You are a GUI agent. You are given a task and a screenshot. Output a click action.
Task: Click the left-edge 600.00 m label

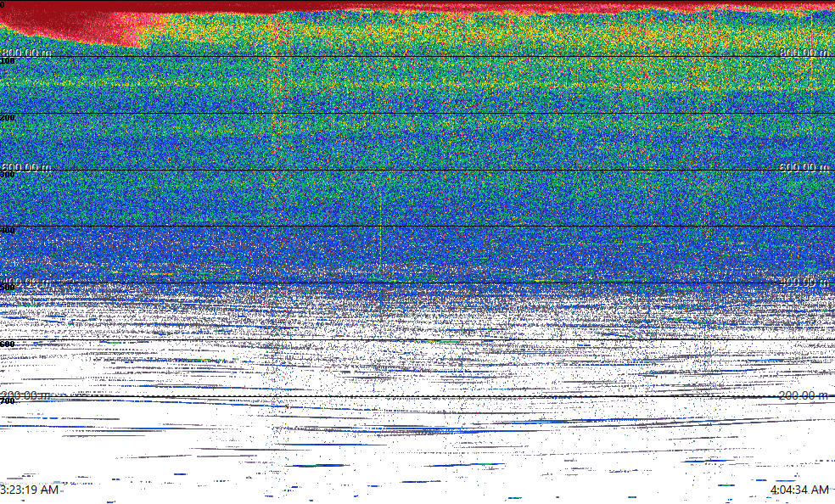point(26,167)
